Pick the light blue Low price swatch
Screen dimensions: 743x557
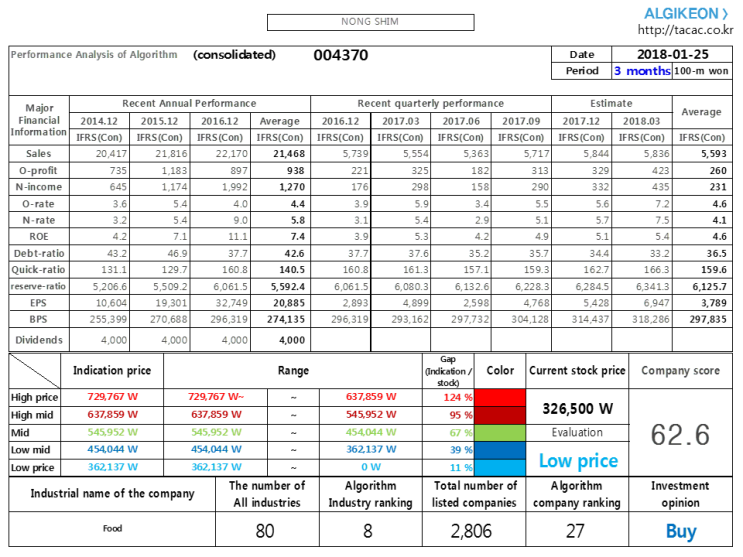coord(500,467)
